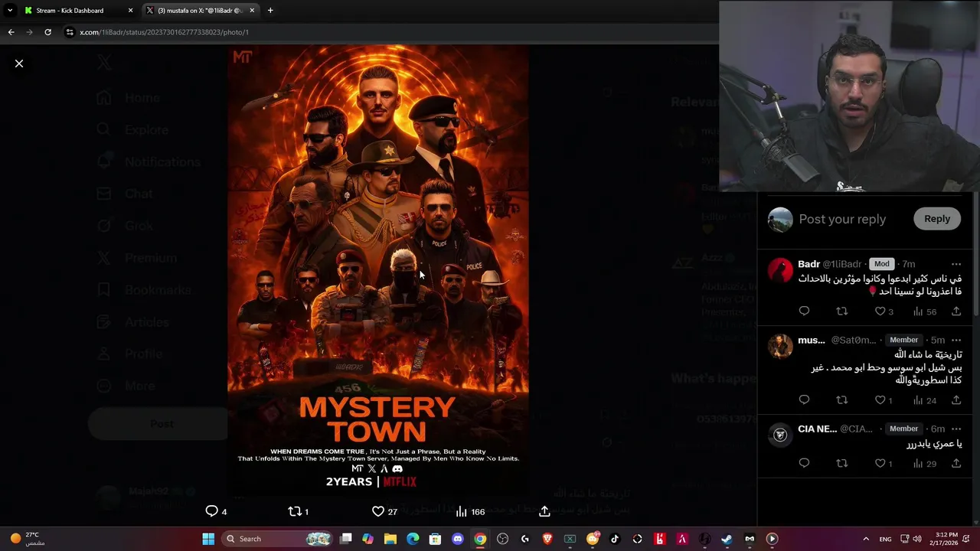Like CIA NE... comment heart icon
This screenshot has height=551, width=980.
tap(880, 463)
